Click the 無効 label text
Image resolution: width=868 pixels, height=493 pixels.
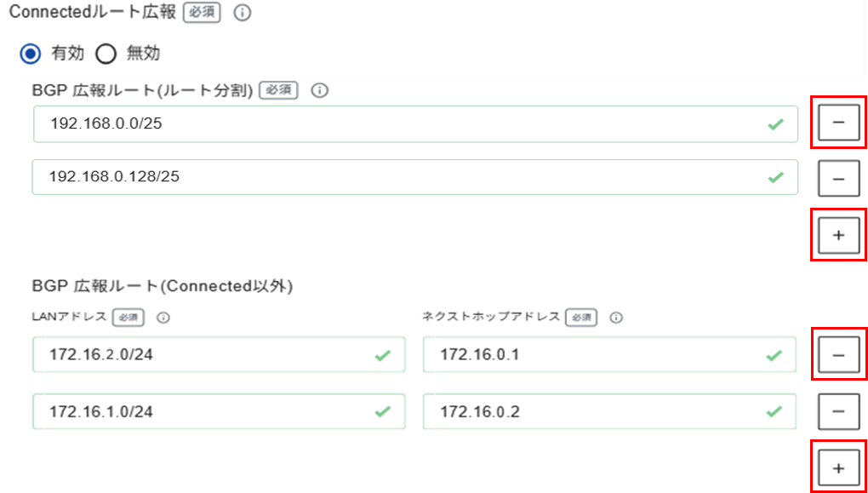143,54
